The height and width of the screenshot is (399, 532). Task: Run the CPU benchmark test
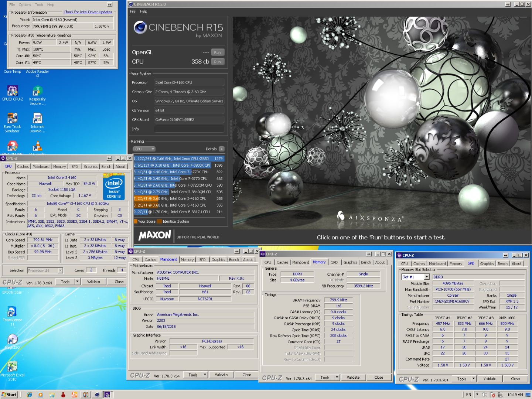pos(218,62)
